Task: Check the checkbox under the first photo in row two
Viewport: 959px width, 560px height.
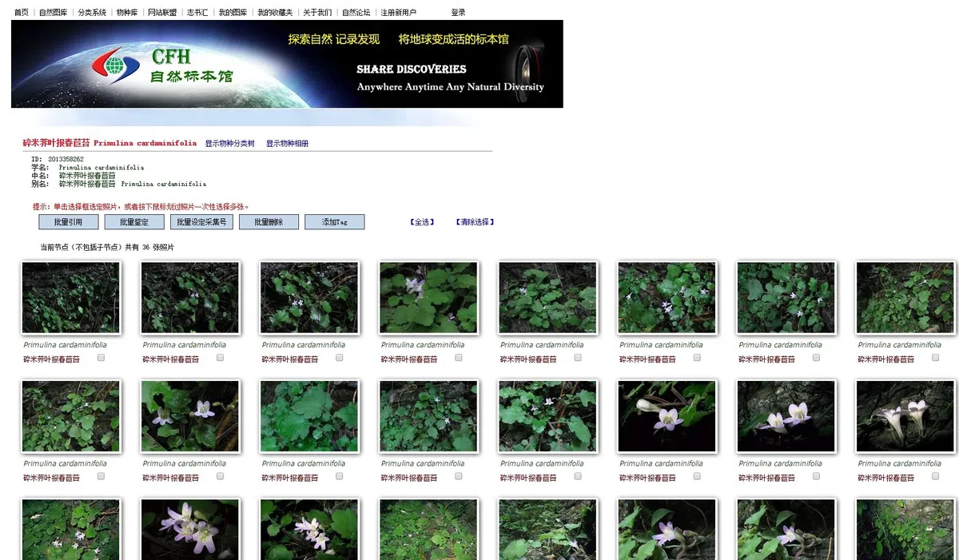Action: pyautogui.click(x=101, y=476)
